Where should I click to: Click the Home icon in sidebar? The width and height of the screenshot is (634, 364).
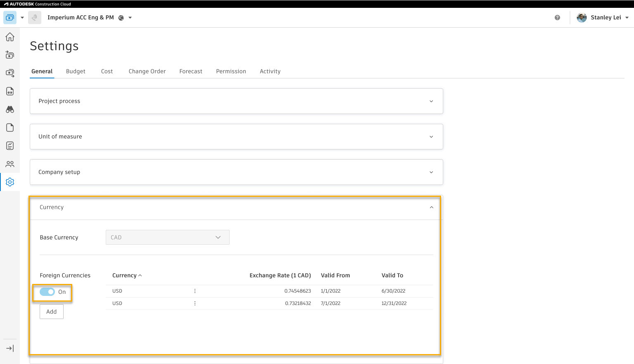10,37
